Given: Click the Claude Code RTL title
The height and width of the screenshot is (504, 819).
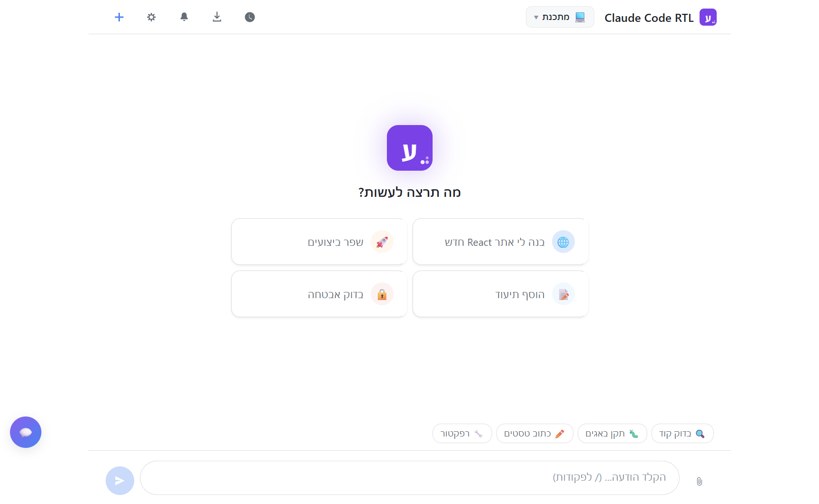Looking at the screenshot, I should [649, 18].
